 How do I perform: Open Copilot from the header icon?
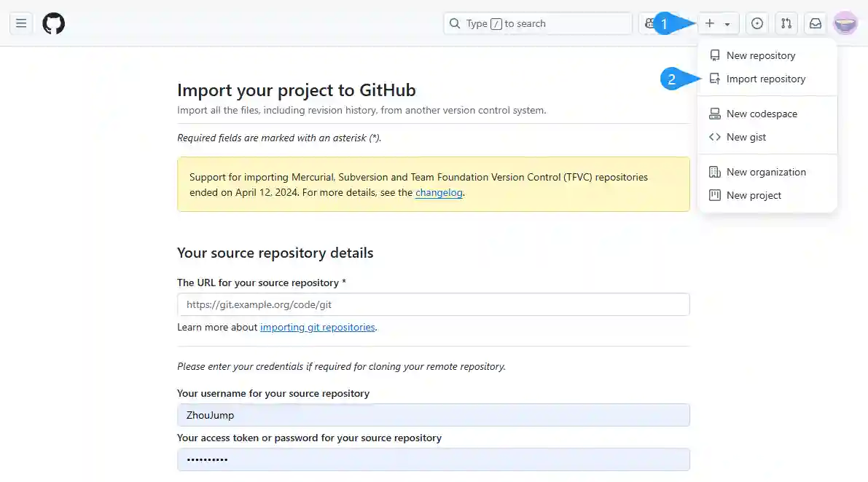(x=648, y=23)
